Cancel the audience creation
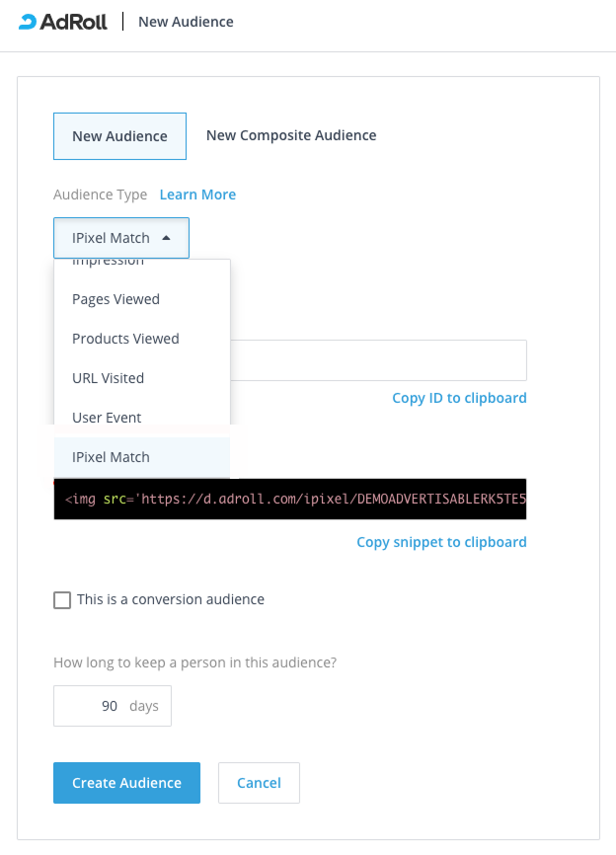Screen dimensions: 616x855 (x=259, y=783)
